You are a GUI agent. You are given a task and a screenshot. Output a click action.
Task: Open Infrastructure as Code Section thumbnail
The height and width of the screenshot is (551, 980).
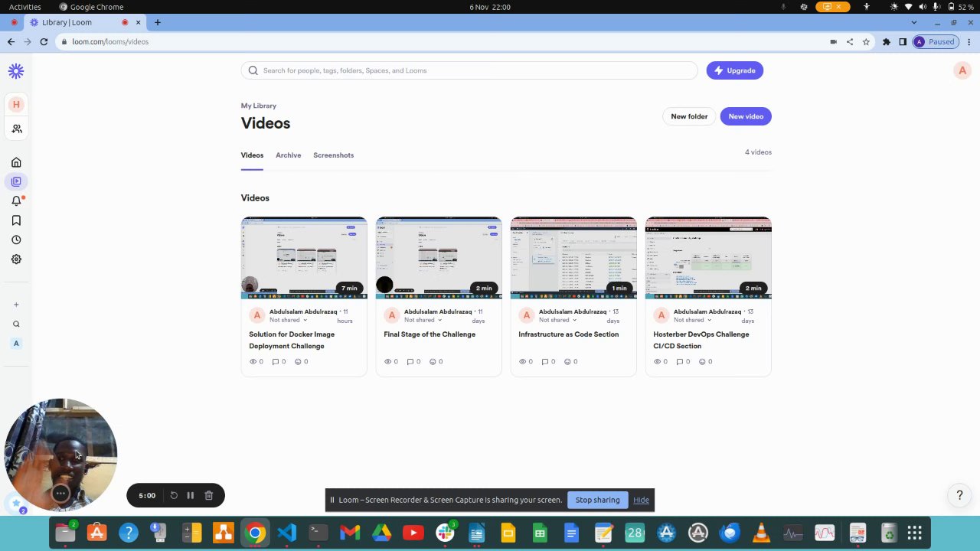pos(573,258)
